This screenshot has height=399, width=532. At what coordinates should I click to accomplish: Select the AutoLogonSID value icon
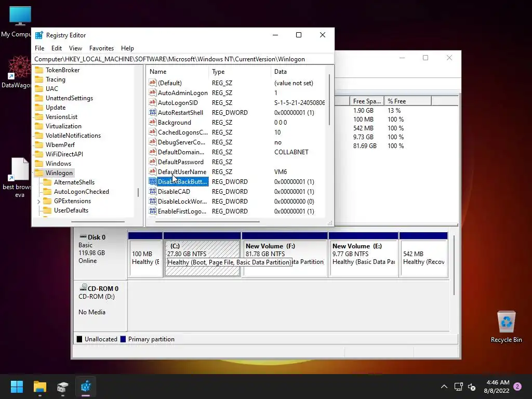tap(153, 102)
